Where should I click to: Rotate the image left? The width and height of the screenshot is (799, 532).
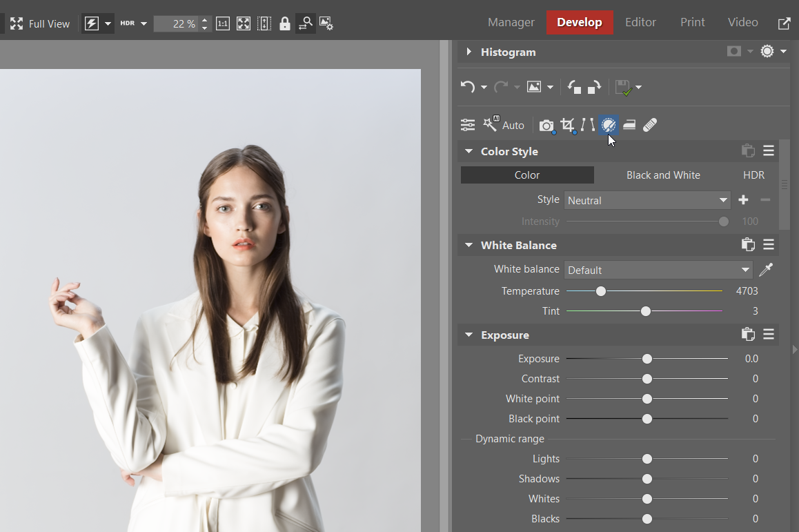pyautogui.click(x=574, y=87)
